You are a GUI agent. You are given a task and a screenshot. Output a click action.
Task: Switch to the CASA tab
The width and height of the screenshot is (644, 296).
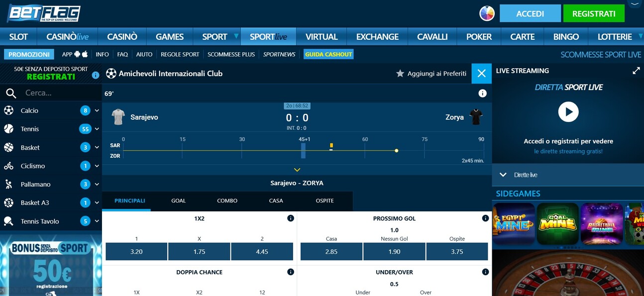click(276, 200)
